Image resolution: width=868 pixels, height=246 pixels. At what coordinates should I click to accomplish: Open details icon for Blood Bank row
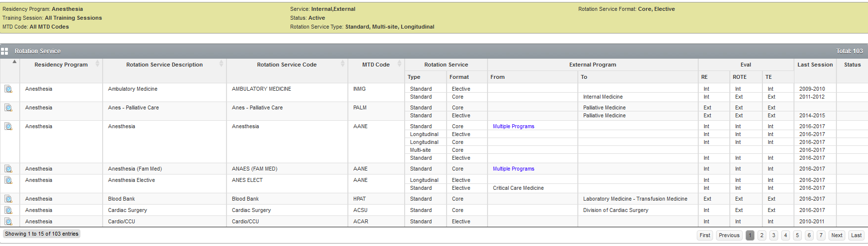(8, 199)
